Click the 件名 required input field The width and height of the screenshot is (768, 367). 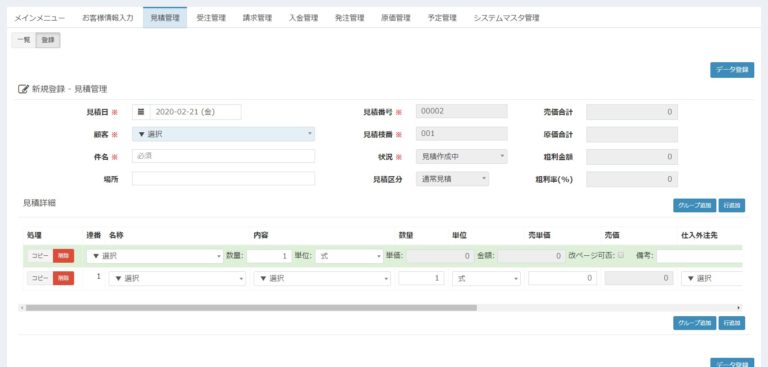[x=223, y=156]
